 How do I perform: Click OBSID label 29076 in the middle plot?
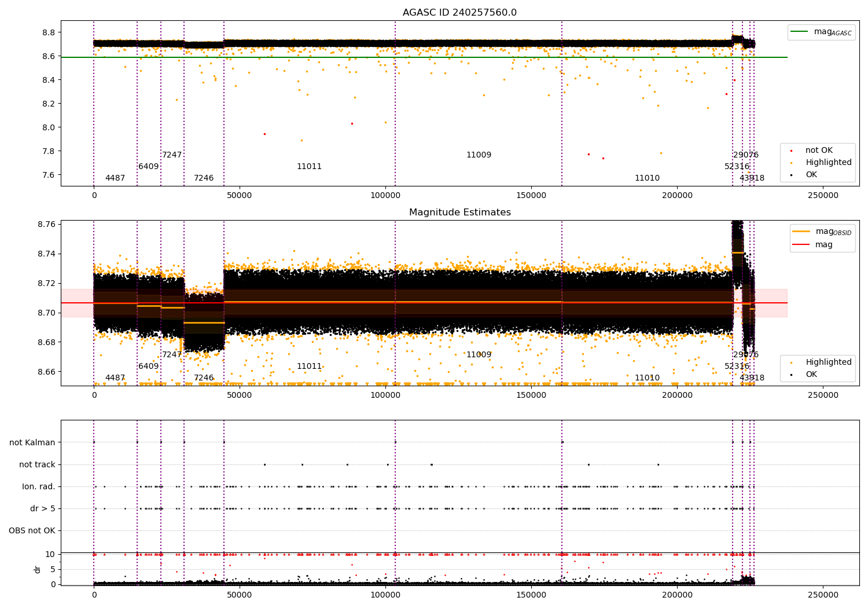(746, 354)
